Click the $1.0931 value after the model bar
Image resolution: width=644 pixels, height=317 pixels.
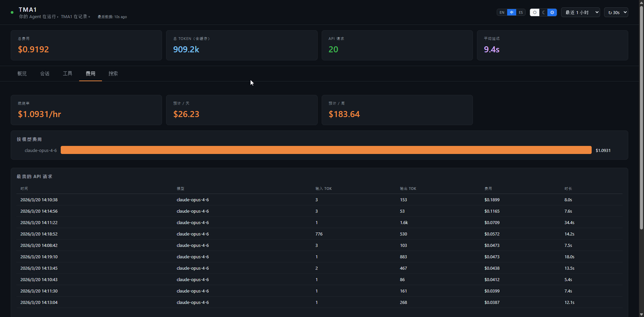(603, 150)
